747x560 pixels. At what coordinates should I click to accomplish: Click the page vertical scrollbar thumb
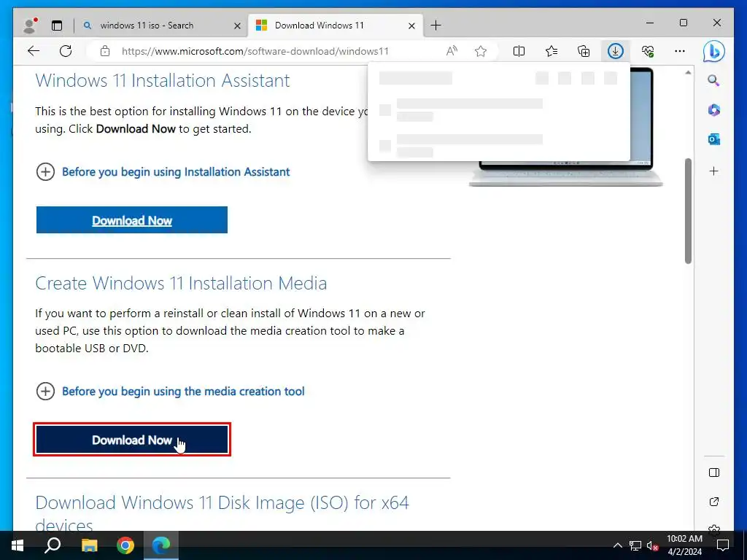[x=688, y=211]
